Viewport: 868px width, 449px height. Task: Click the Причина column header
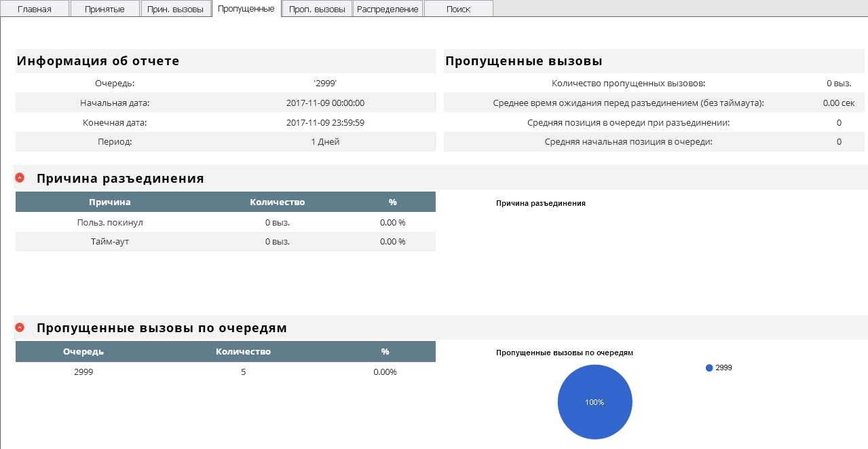click(110, 202)
